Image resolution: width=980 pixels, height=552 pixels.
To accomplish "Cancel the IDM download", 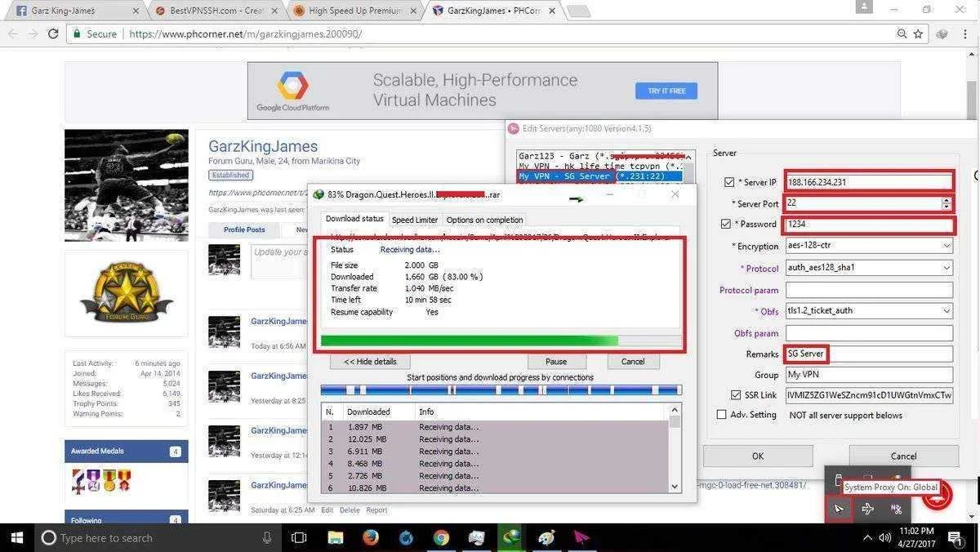I will click(x=633, y=361).
